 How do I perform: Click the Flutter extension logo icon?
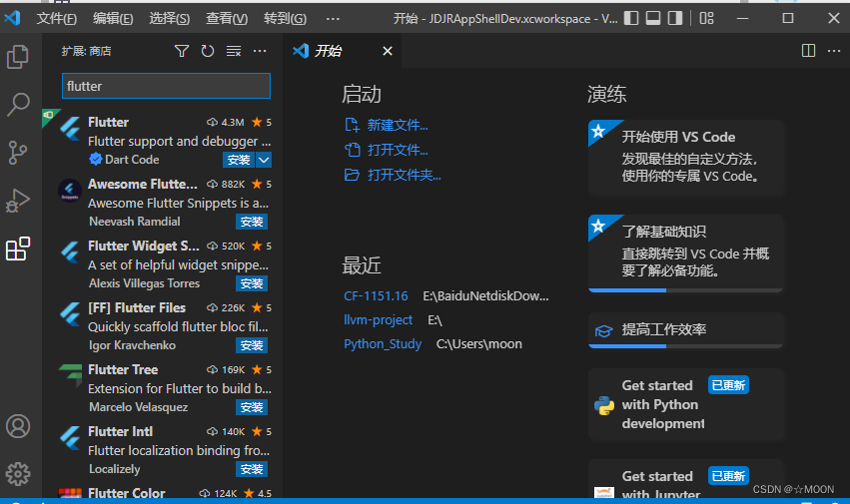pyautogui.click(x=71, y=129)
